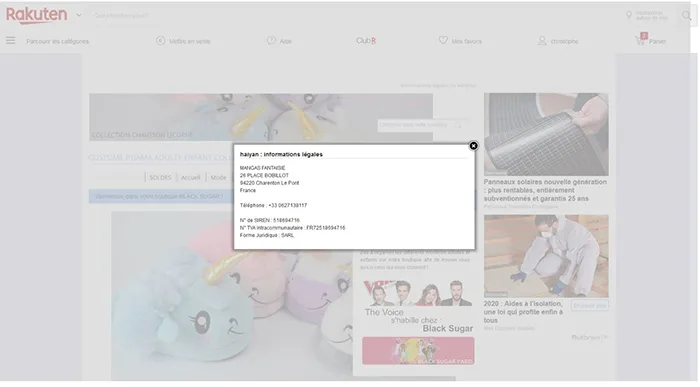Open the Panier link
This screenshot has height=387, width=700.
658,41
